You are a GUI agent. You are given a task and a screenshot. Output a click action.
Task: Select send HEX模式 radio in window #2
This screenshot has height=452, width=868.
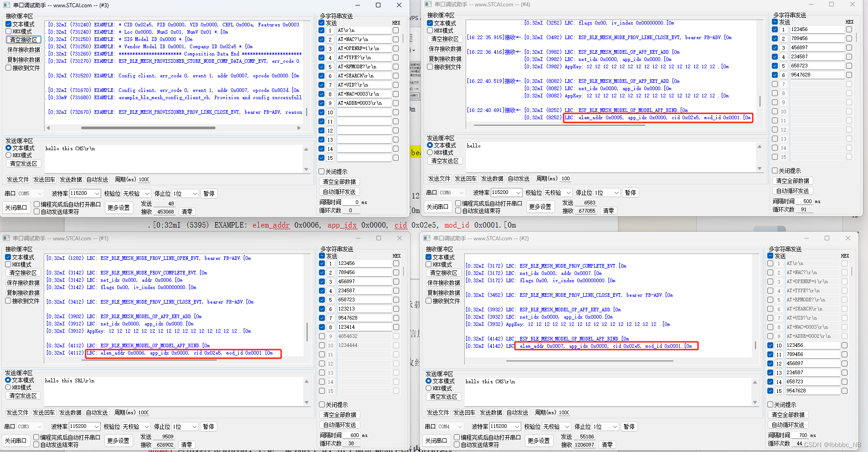[428, 388]
